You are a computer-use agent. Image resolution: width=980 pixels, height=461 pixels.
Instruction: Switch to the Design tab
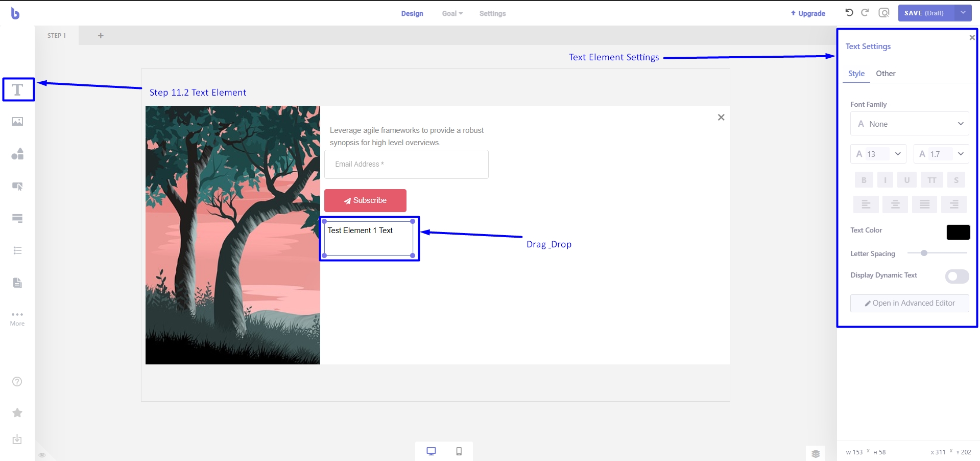click(412, 13)
